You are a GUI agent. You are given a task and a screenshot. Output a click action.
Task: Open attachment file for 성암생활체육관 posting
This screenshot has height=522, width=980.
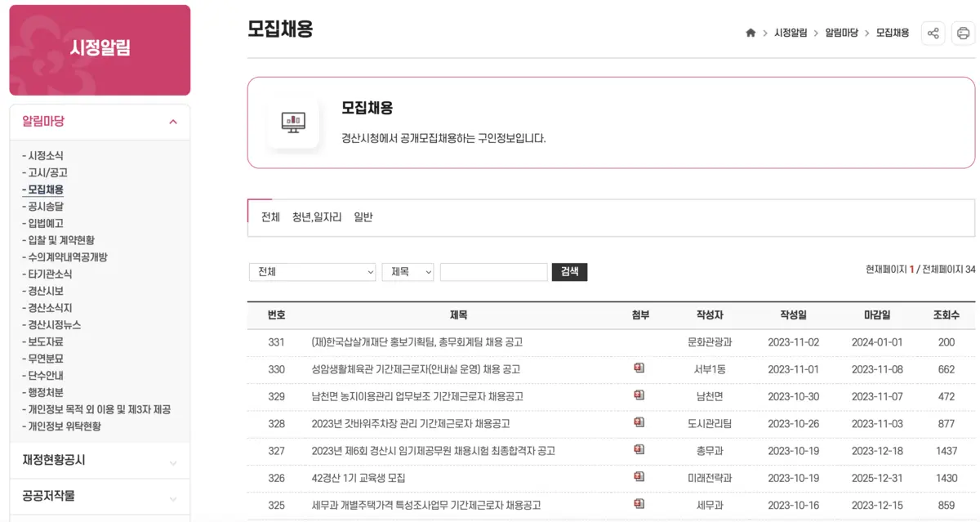click(639, 368)
